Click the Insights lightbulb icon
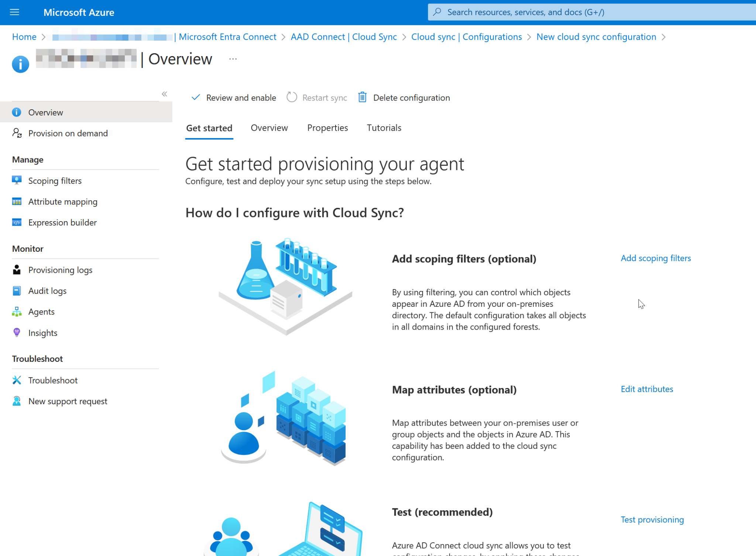Viewport: 756px width, 556px height. [x=17, y=333]
